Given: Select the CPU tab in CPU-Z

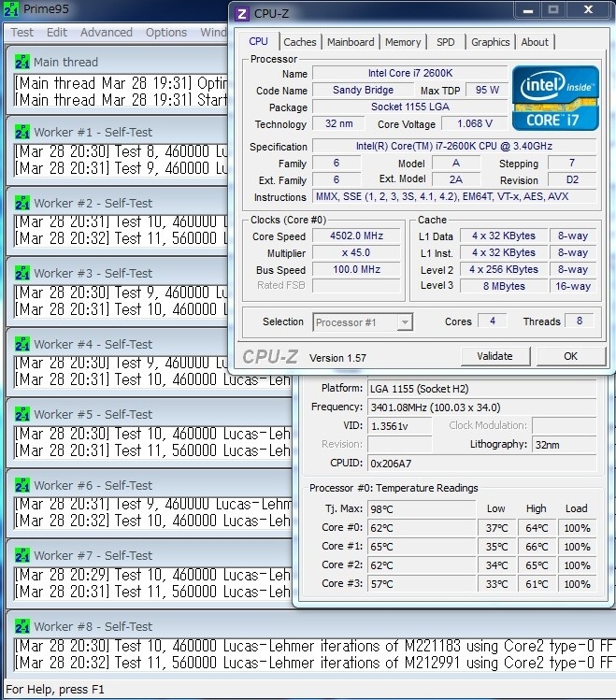Looking at the screenshot, I should 258,41.
